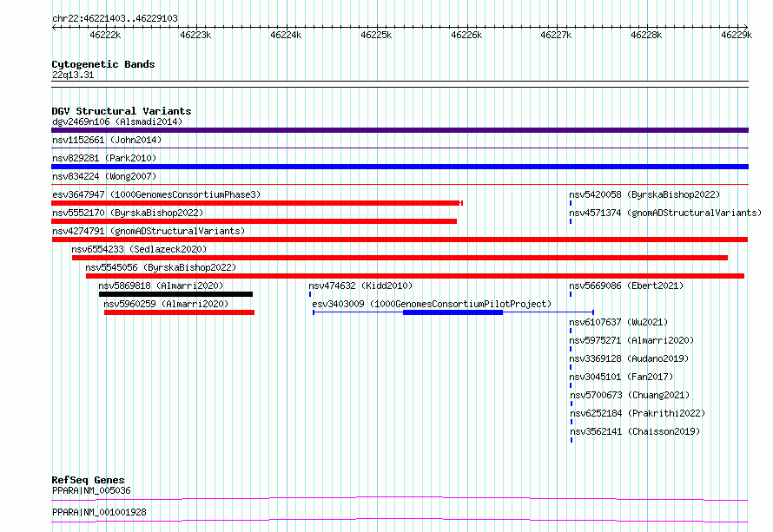Click nsv3562141 (Chaisson2019) label
The height and width of the screenshot is (532, 773).
(x=635, y=431)
